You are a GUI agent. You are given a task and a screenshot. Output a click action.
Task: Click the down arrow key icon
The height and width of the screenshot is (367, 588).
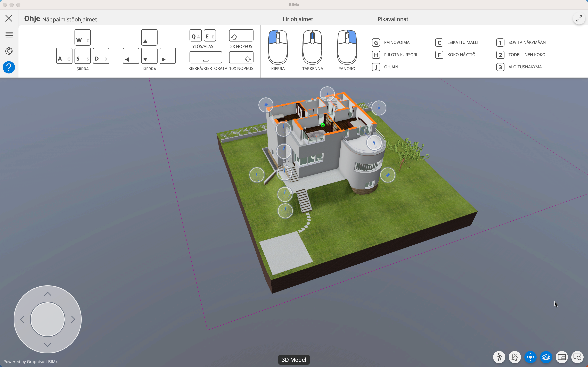(x=149, y=56)
